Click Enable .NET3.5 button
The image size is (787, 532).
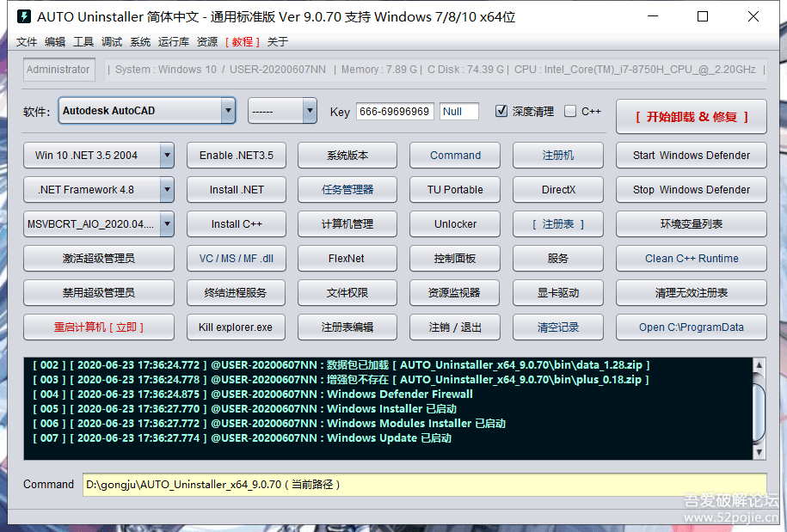[237, 156]
